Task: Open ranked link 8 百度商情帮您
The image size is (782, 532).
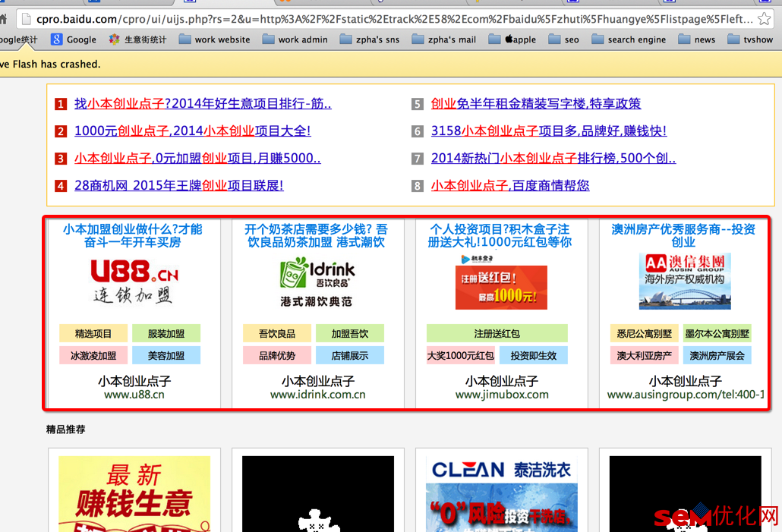Action: tap(510, 185)
